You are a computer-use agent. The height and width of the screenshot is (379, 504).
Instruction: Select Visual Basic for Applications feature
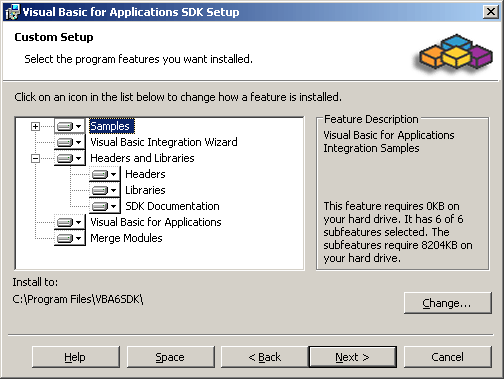click(x=156, y=222)
